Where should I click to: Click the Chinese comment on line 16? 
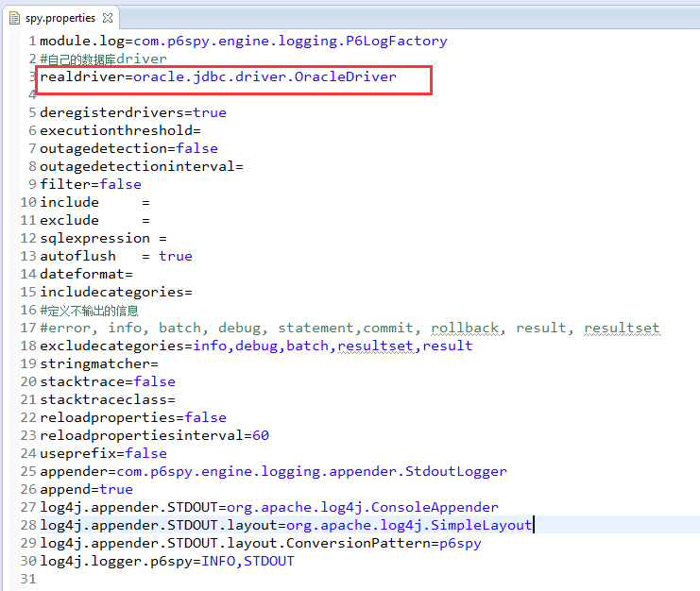point(90,311)
